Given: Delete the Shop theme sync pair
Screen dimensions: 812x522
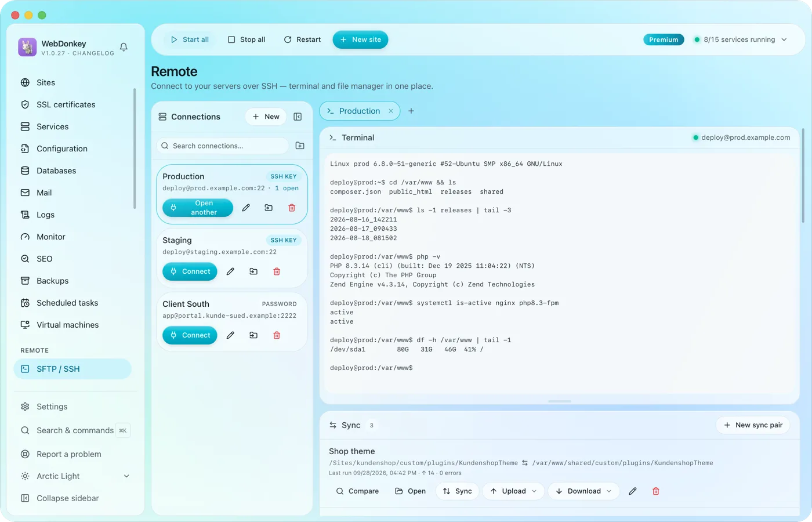Looking at the screenshot, I should pos(656,491).
